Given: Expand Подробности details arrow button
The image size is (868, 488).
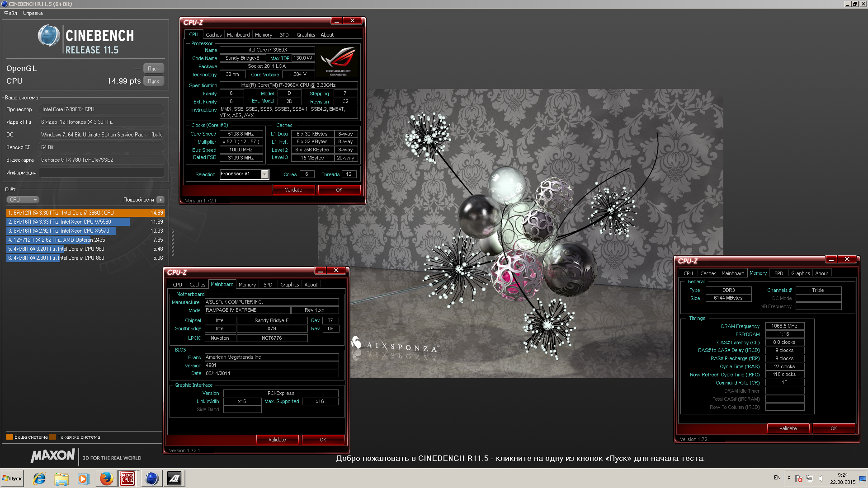Looking at the screenshot, I should [160, 200].
